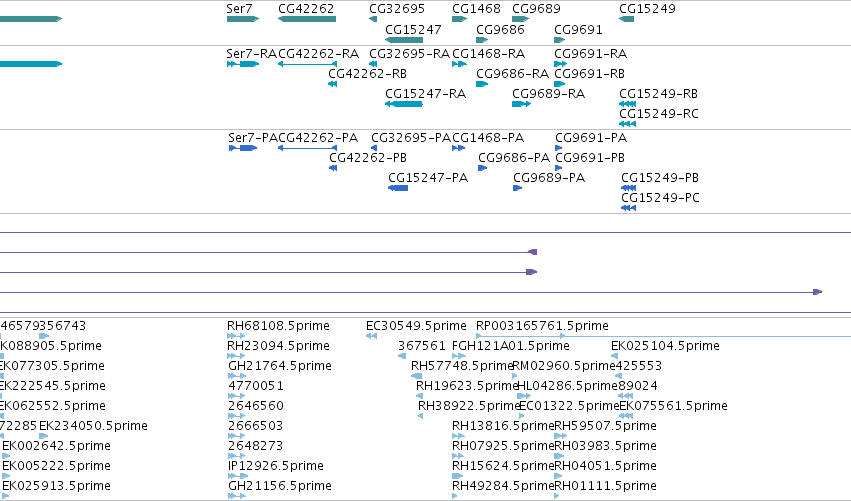Click the CG9689 gene label
Viewport: 851px width, 501px height.
pyautogui.click(x=536, y=9)
